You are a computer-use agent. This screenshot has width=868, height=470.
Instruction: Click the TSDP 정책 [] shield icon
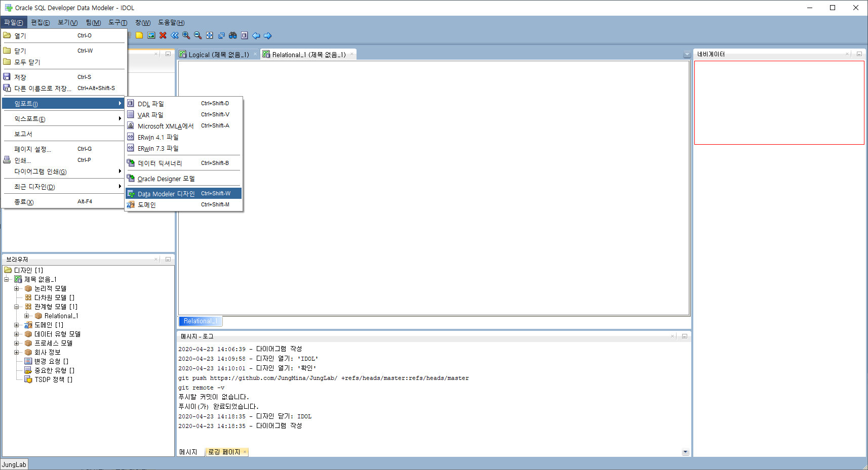pyautogui.click(x=28, y=379)
